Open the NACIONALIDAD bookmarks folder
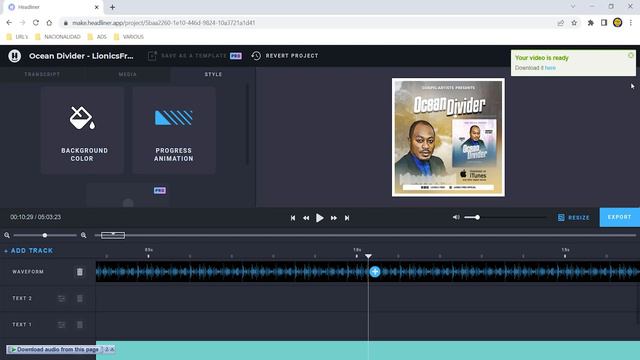 coord(58,37)
